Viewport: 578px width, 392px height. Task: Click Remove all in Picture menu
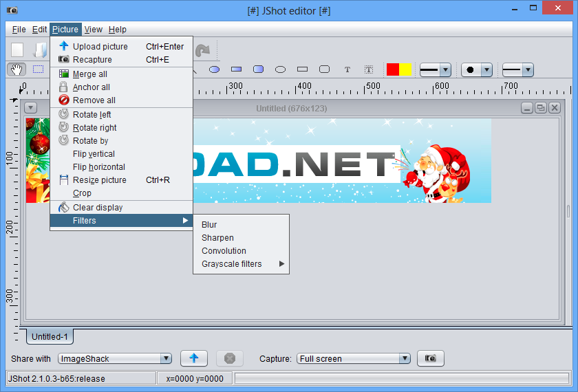click(x=121, y=100)
